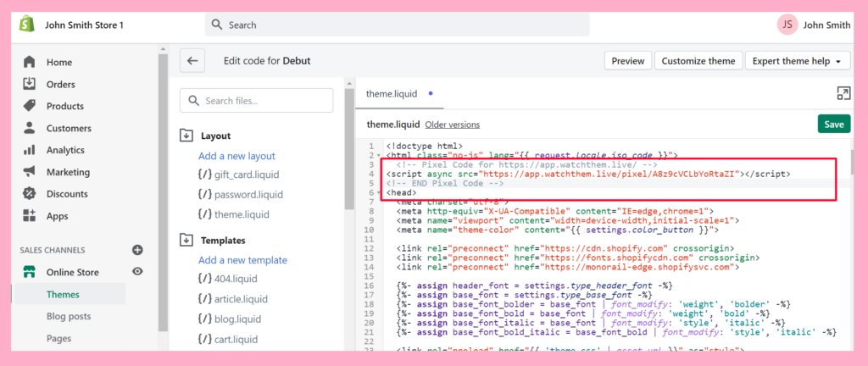
Task: Open Home via its house icon
Action: [30, 62]
